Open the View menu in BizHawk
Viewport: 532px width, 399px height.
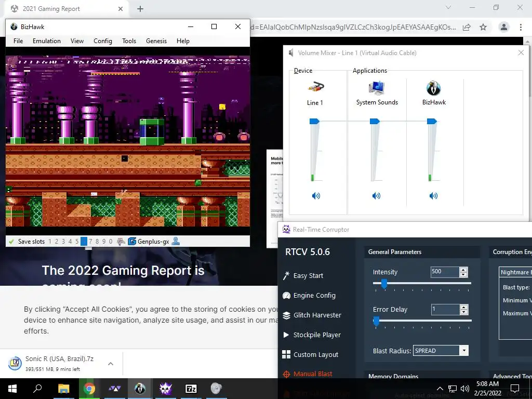[x=77, y=41]
